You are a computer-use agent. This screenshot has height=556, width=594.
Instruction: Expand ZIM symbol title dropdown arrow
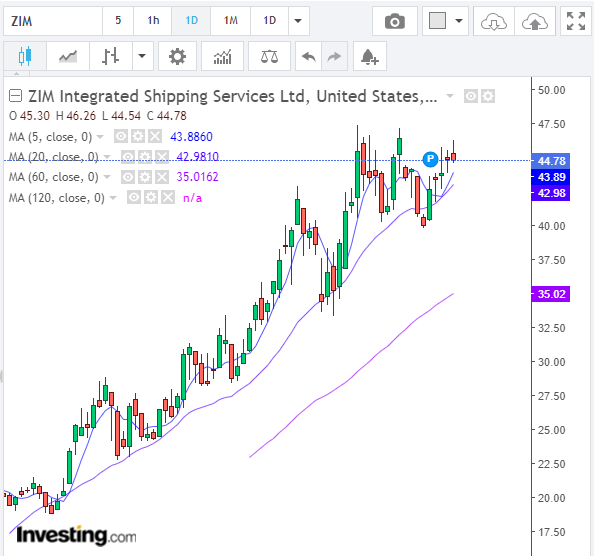[x=450, y=96]
